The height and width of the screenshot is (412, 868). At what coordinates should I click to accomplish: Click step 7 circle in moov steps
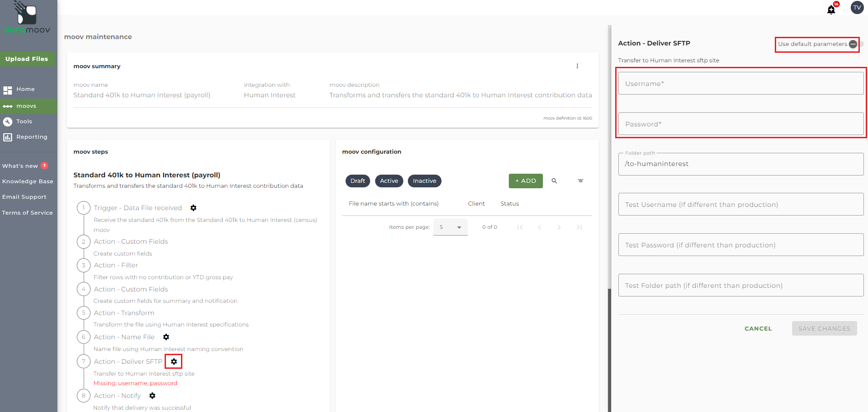[x=84, y=362]
